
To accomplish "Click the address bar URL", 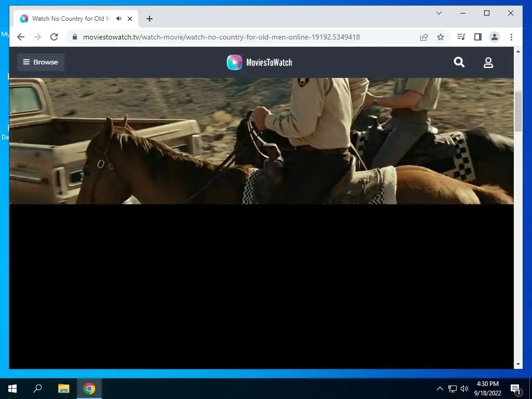I will click(221, 37).
